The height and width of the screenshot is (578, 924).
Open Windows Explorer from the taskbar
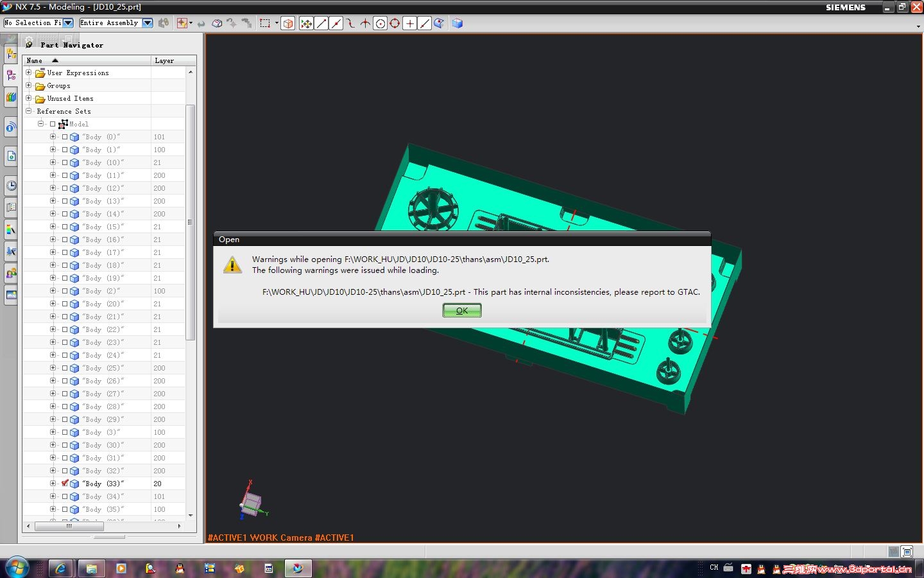pos(91,568)
